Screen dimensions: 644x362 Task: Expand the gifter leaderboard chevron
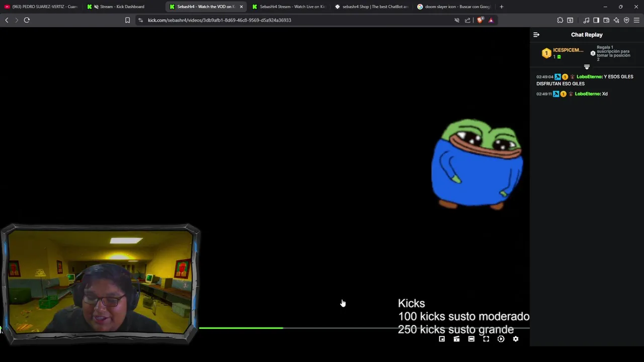pyautogui.click(x=587, y=67)
